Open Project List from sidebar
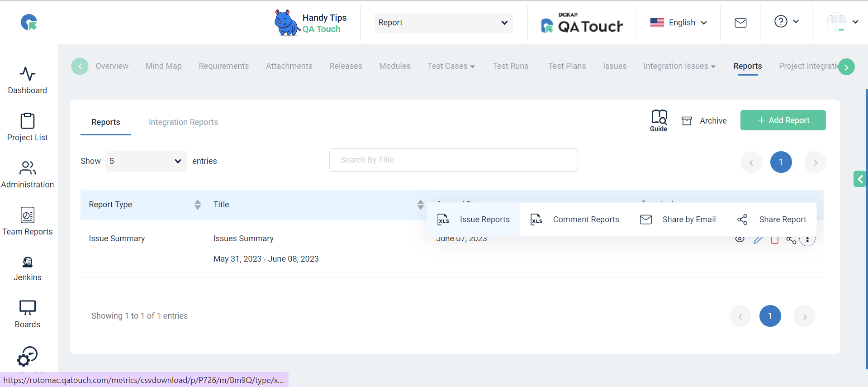The height and width of the screenshot is (387, 868). pos(28,127)
